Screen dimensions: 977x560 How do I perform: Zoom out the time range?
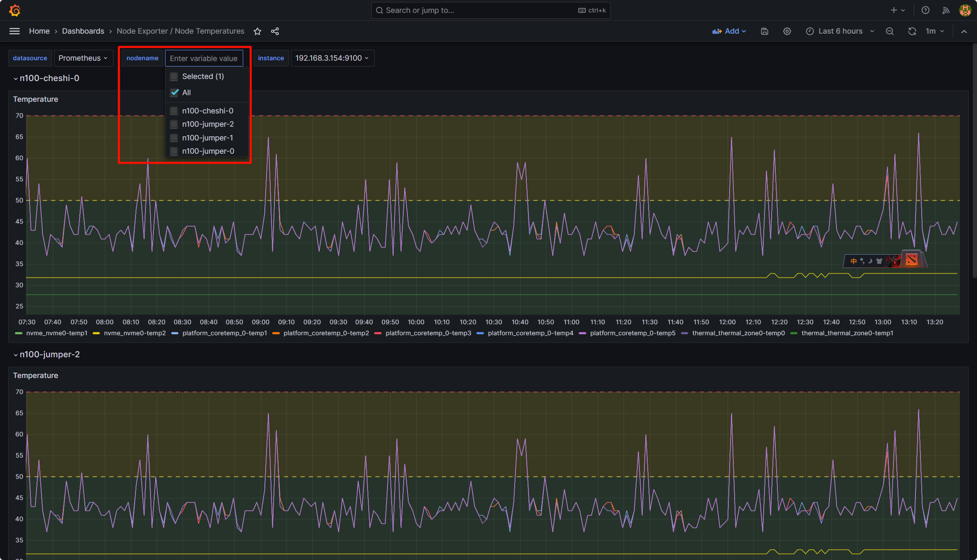tap(889, 31)
